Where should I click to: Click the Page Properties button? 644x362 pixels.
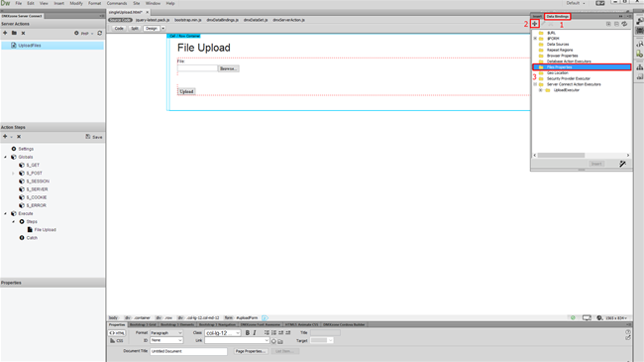click(x=251, y=351)
